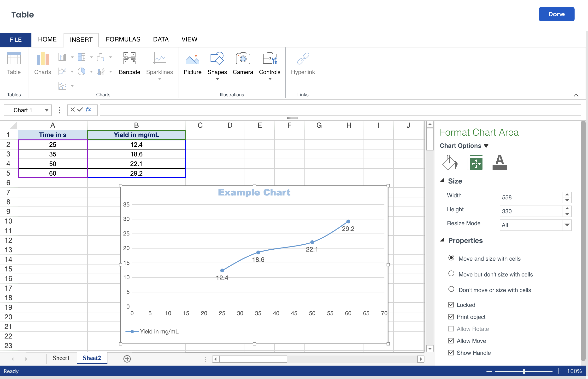Click the Barcode icon in ribbon
The height and width of the screenshot is (379, 588).
coord(129,58)
